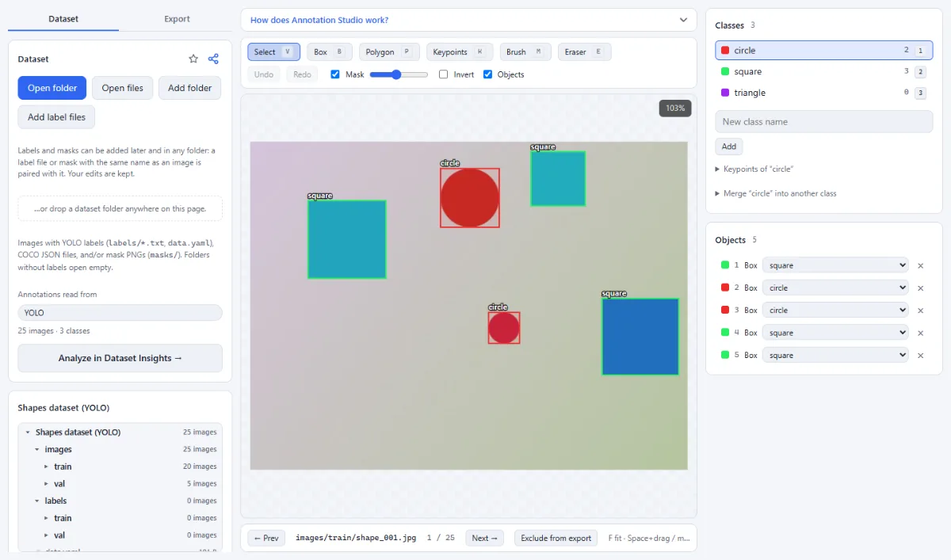Remove object 5 square with its x icon

[x=920, y=355]
